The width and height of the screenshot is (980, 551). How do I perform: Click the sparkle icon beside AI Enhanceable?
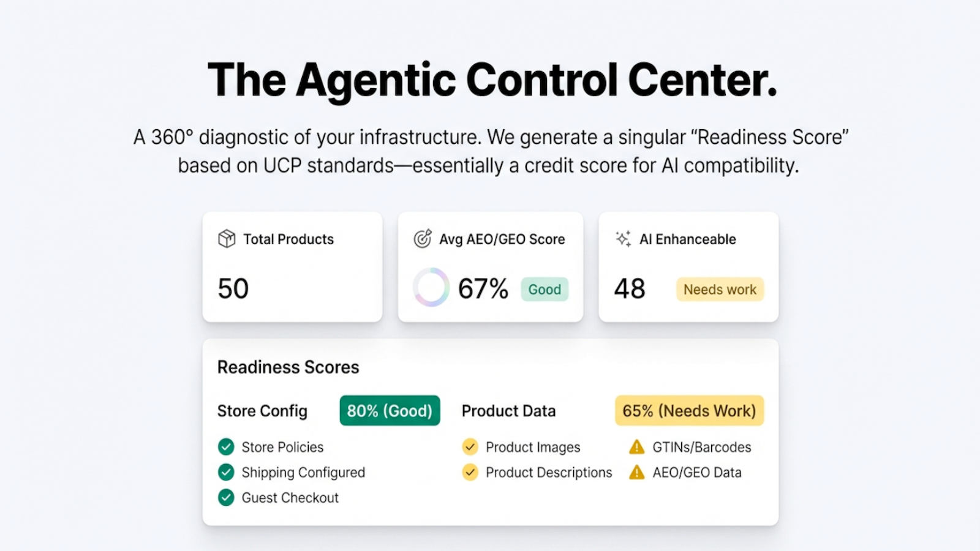pos(623,239)
